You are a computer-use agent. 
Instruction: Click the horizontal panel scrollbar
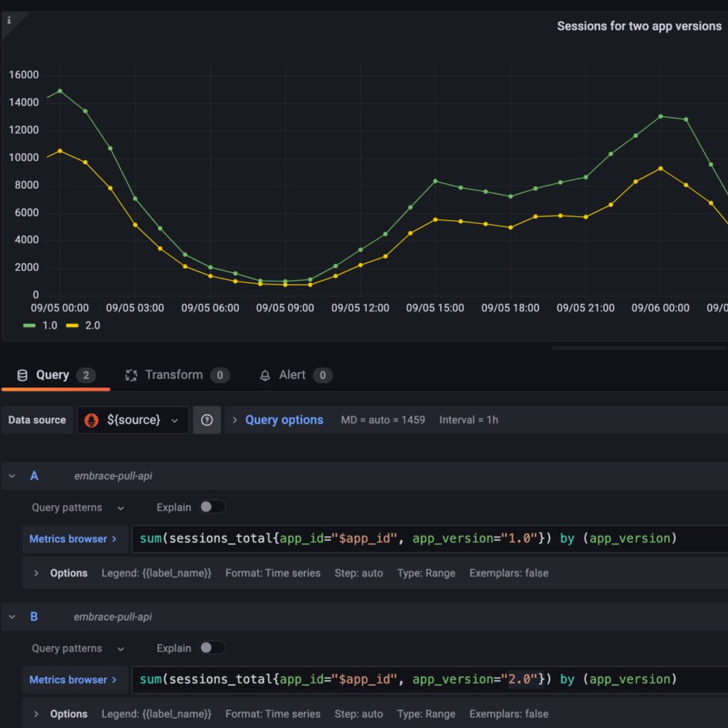(x=640, y=348)
